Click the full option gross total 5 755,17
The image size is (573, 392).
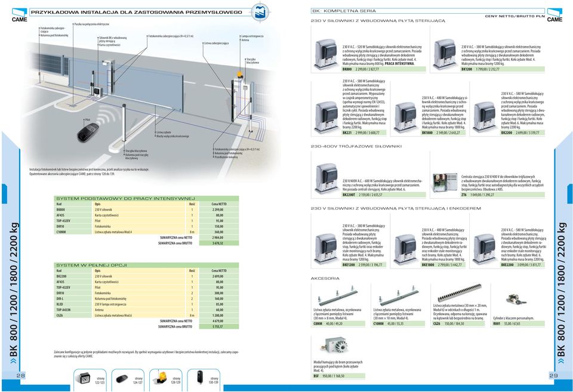(218, 326)
